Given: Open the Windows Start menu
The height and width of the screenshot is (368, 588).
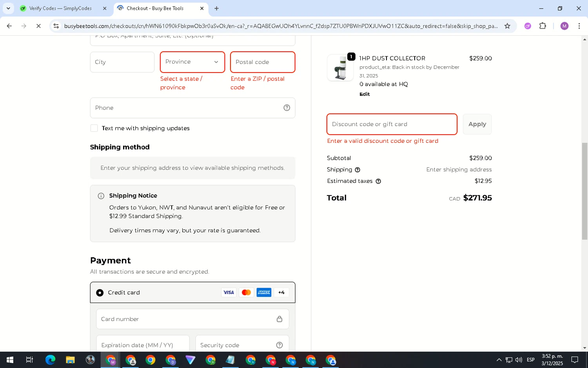Looking at the screenshot, I should (10, 360).
